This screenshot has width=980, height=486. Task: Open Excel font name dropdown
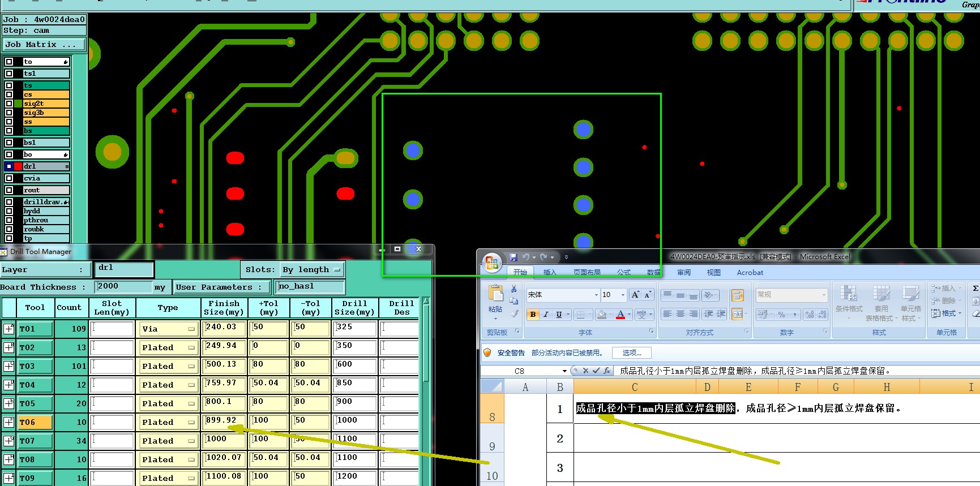pyautogui.click(x=596, y=295)
